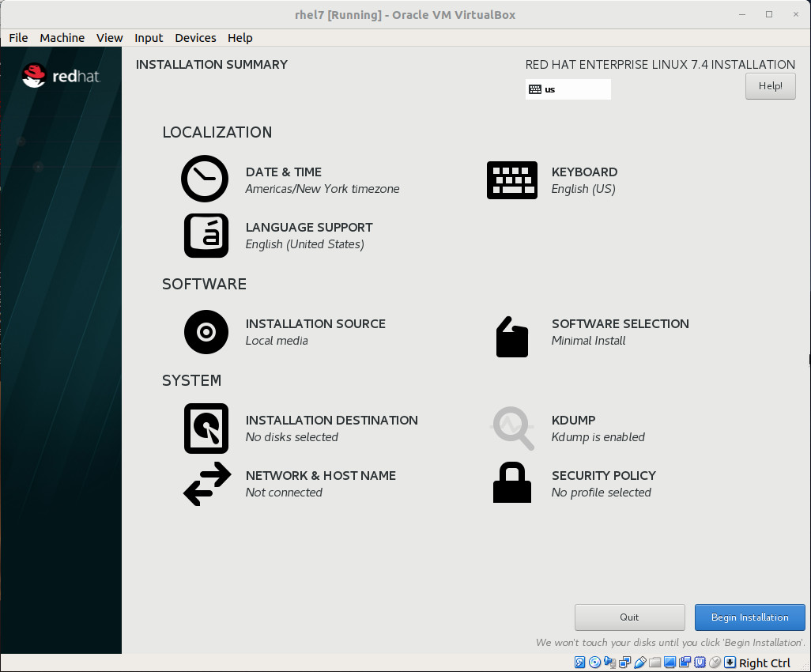Click the optical drive status icon
811x672 pixels.
pos(594,663)
